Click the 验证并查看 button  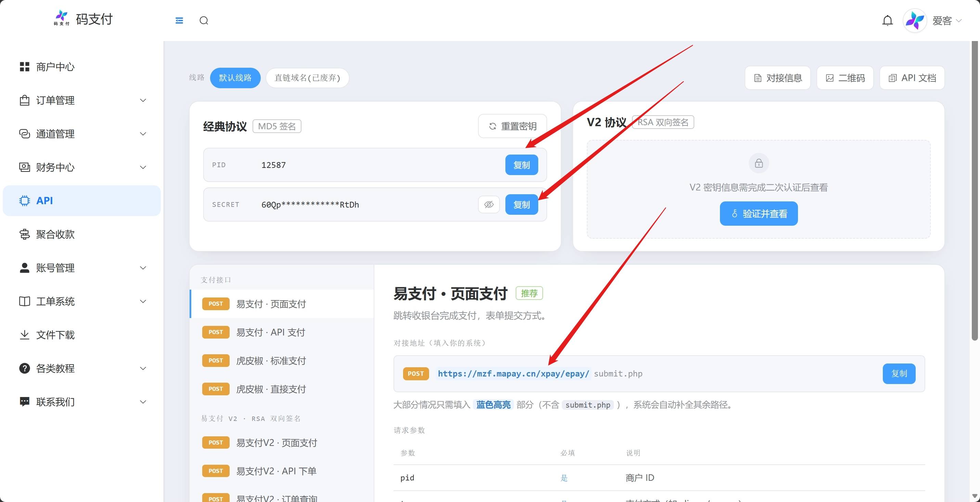[x=759, y=214]
